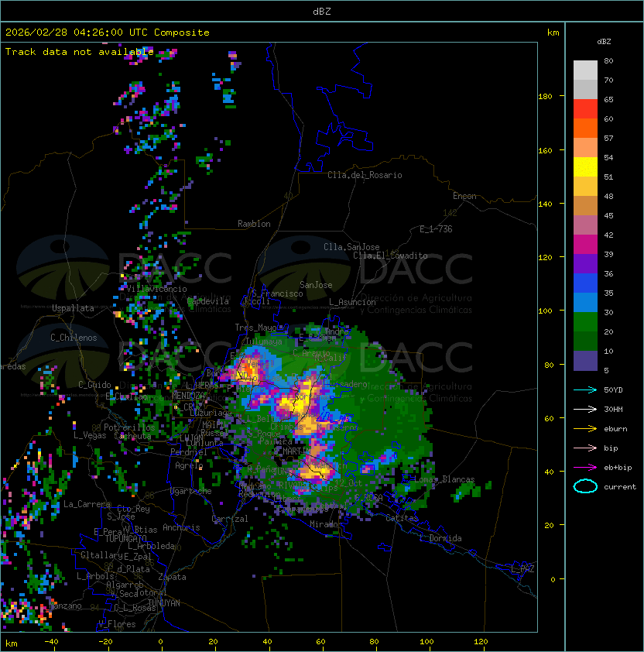Click the Capdevila place label
This screenshot has width=644, height=652.
208,301
